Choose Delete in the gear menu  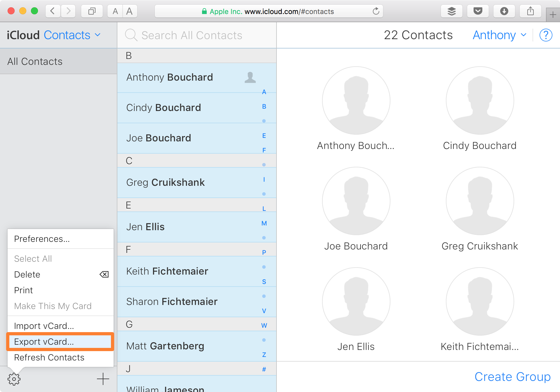60,275
